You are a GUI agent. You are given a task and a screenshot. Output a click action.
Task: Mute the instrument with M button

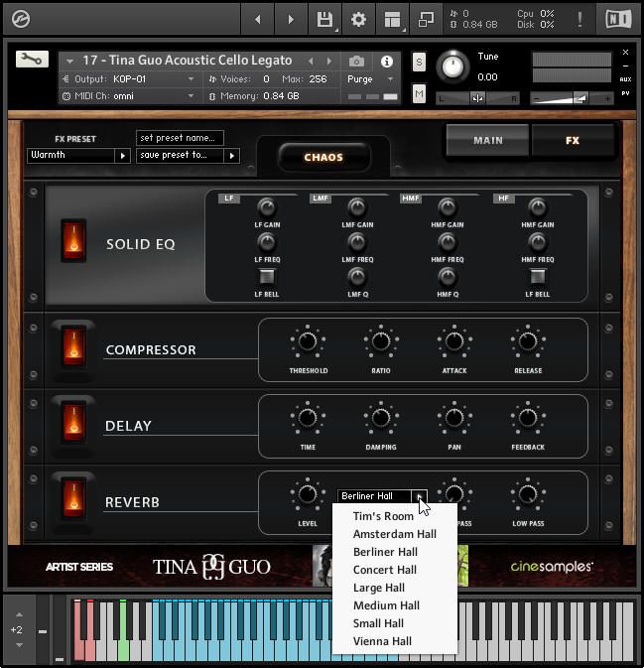coord(419,93)
